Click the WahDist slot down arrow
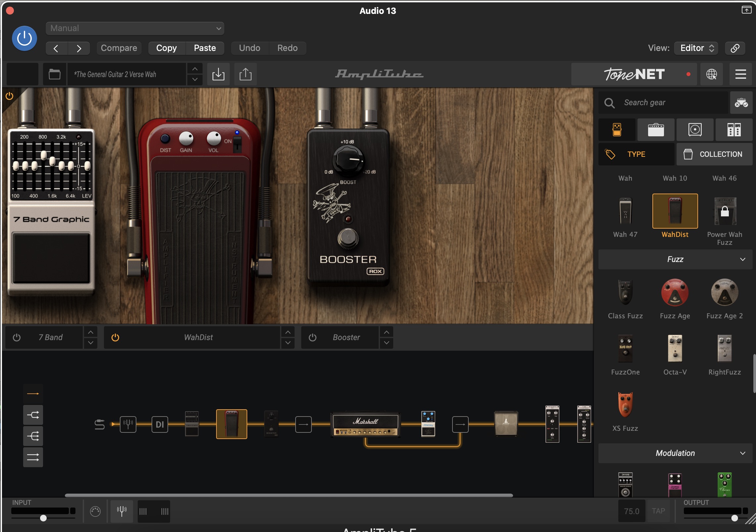This screenshot has height=532, width=756. [288, 343]
